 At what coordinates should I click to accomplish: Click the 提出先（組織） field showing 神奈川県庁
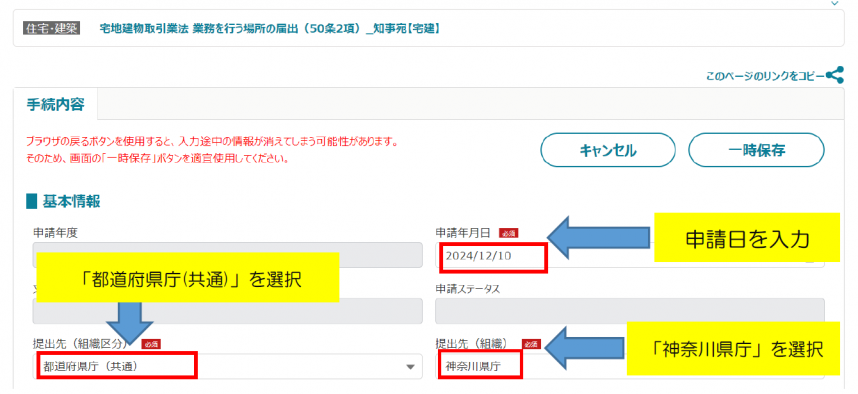[x=630, y=366]
